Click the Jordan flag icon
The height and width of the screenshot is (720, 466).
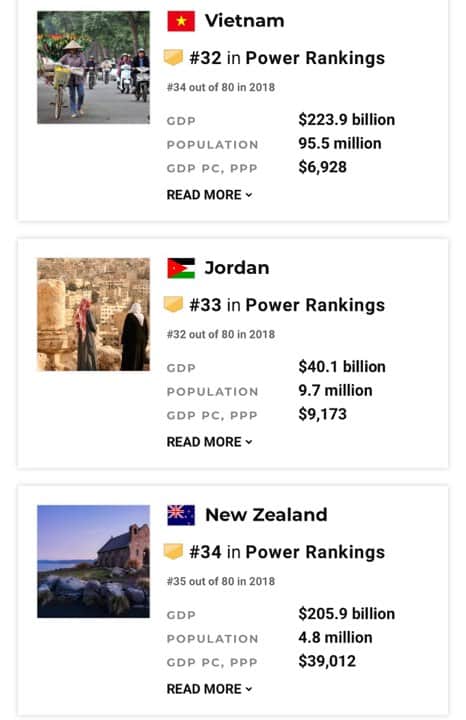click(181, 268)
